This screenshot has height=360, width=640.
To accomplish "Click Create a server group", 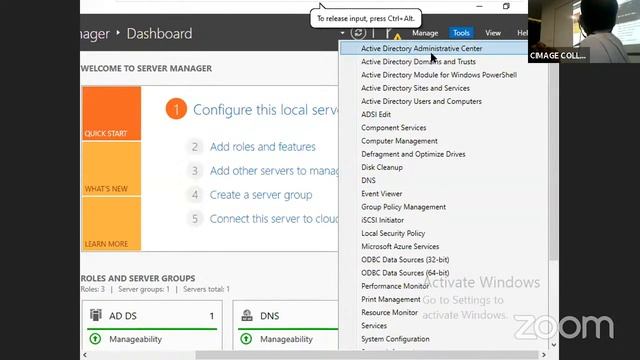I will click(261, 195).
